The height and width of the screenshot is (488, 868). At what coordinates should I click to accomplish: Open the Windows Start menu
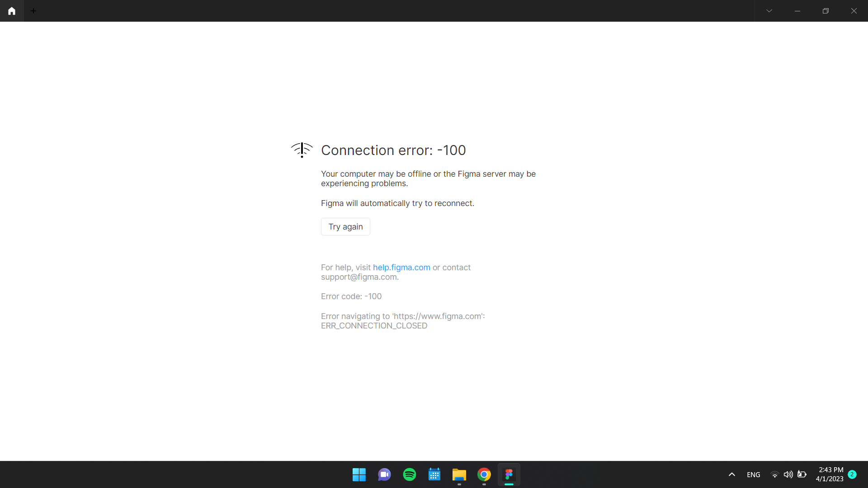pyautogui.click(x=359, y=474)
